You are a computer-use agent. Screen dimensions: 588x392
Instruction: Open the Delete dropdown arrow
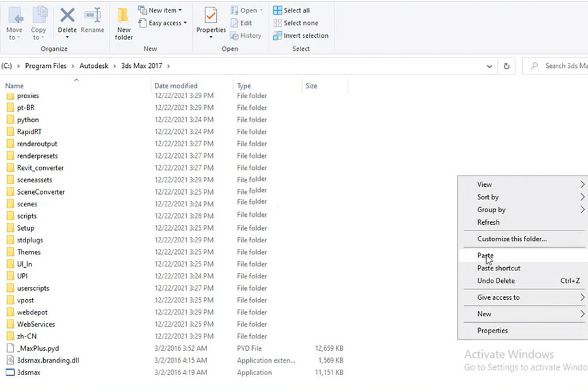tap(67, 37)
